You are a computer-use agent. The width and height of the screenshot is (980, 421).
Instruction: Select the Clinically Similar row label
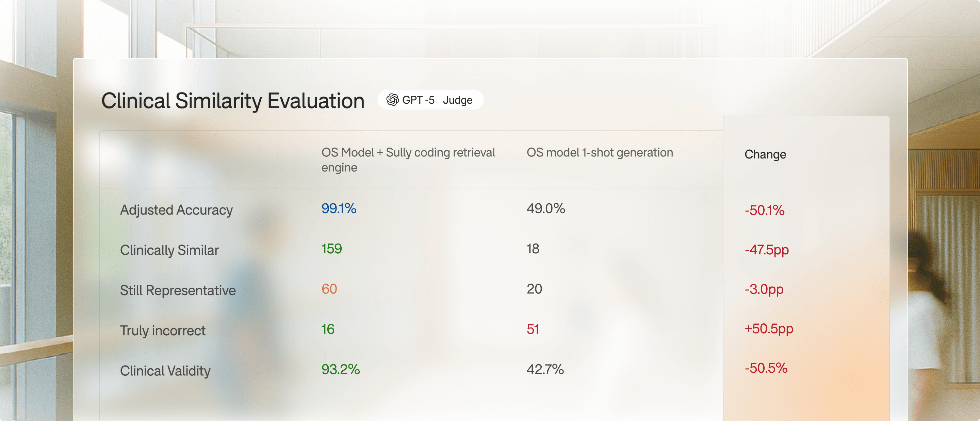point(169,250)
